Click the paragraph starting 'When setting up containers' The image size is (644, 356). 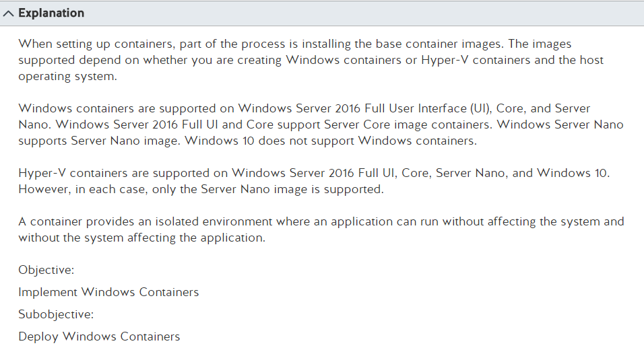(311, 60)
